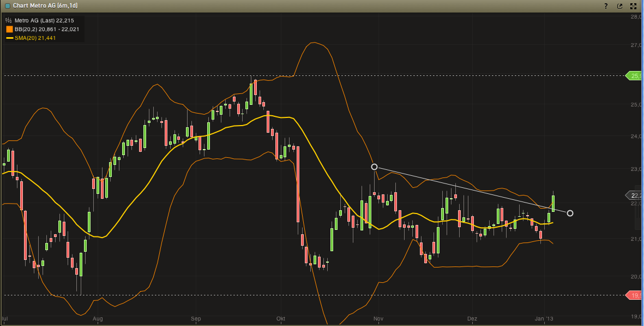Select the SMA(20) 21,441 legend entry

[x=35, y=38]
